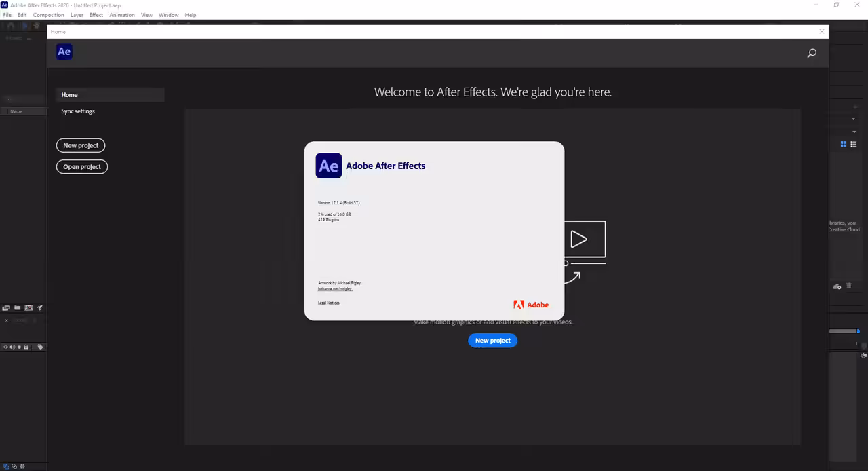Click the search magnifying glass icon
The width and height of the screenshot is (868, 471).
812,53
